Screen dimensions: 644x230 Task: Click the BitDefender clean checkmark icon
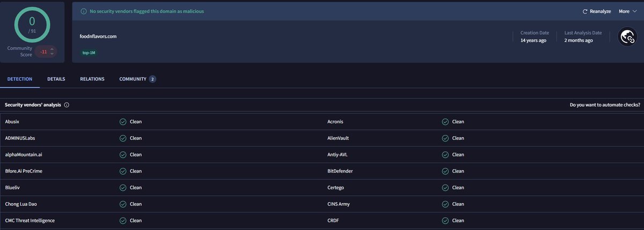(445, 171)
